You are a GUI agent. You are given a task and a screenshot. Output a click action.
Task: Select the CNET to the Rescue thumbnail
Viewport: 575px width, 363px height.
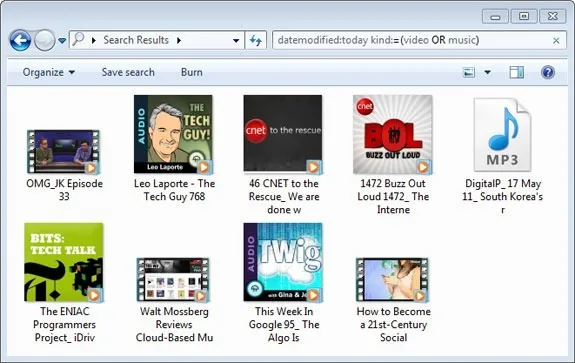(283, 134)
